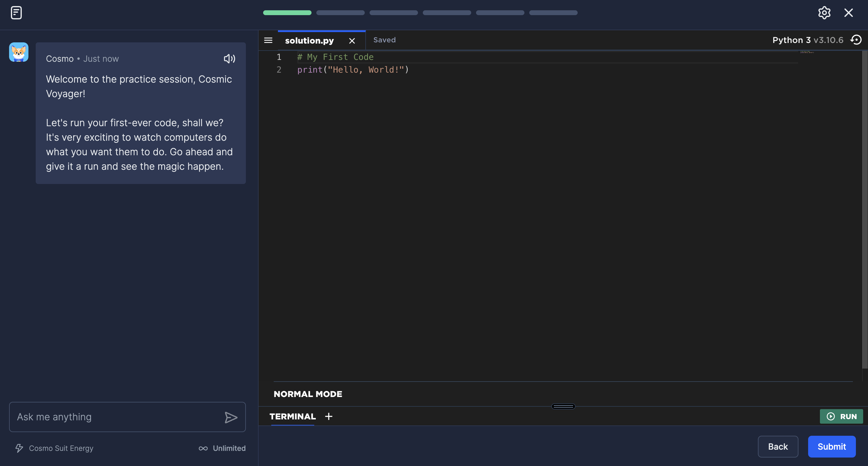Add a new terminal with plus icon
This screenshot has height=466, width=868.
(x=328, y=416)
